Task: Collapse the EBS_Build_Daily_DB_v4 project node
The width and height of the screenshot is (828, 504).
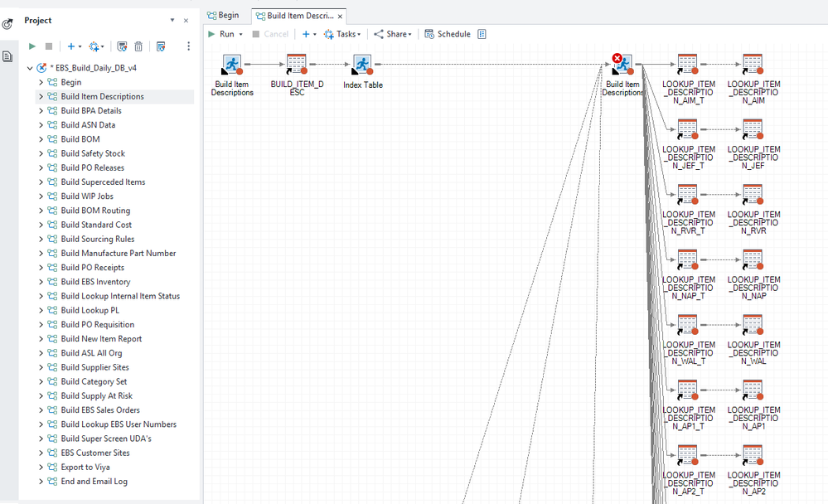Action: pyautogui.click(x=30, y=68)
